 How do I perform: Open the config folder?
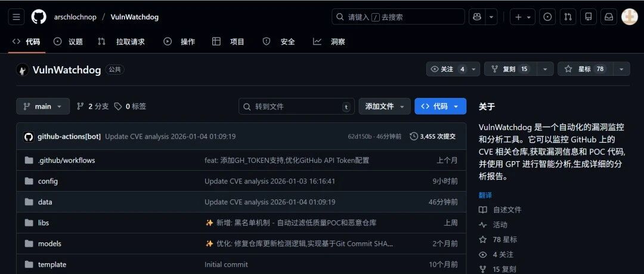pyautogui.click(x=48, y=181)
